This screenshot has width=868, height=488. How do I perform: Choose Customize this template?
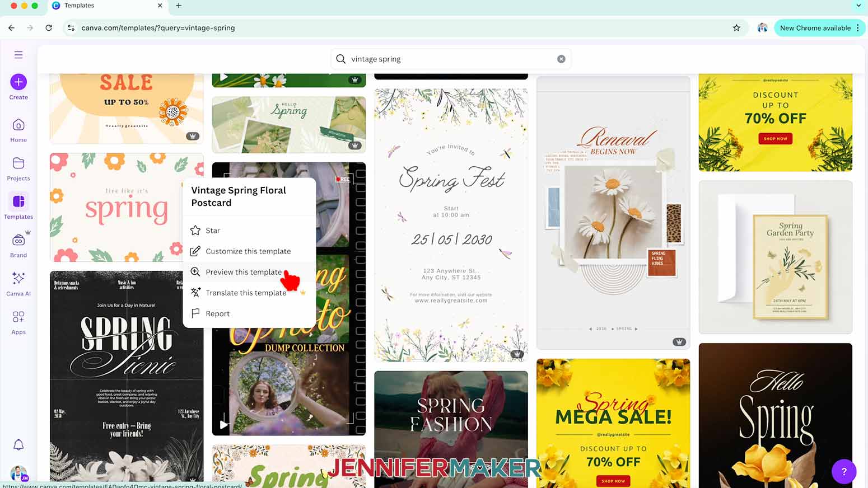click(x=249, y=251)
